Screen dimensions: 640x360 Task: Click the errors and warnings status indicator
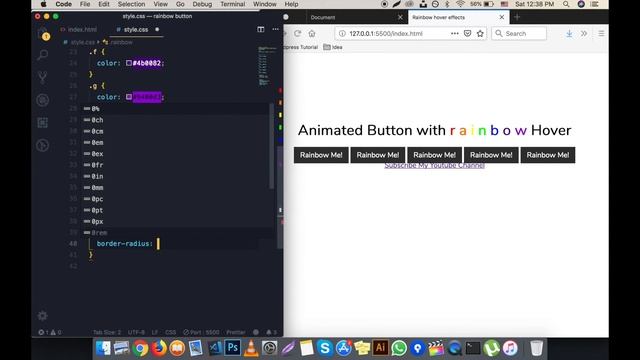click(50, 332)
